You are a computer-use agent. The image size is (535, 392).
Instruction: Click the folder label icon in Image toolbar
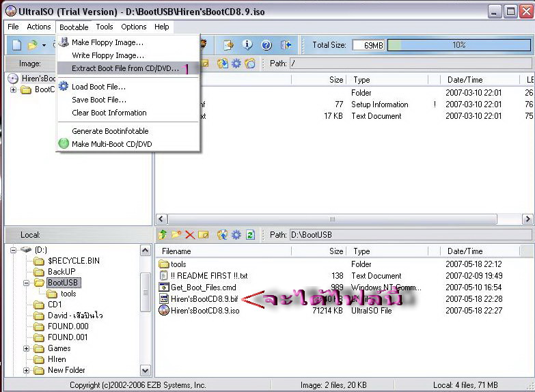point(250,64)
